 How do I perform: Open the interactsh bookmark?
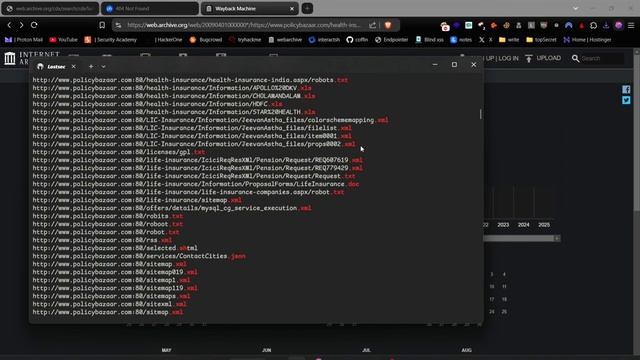(x=324, y=40)
